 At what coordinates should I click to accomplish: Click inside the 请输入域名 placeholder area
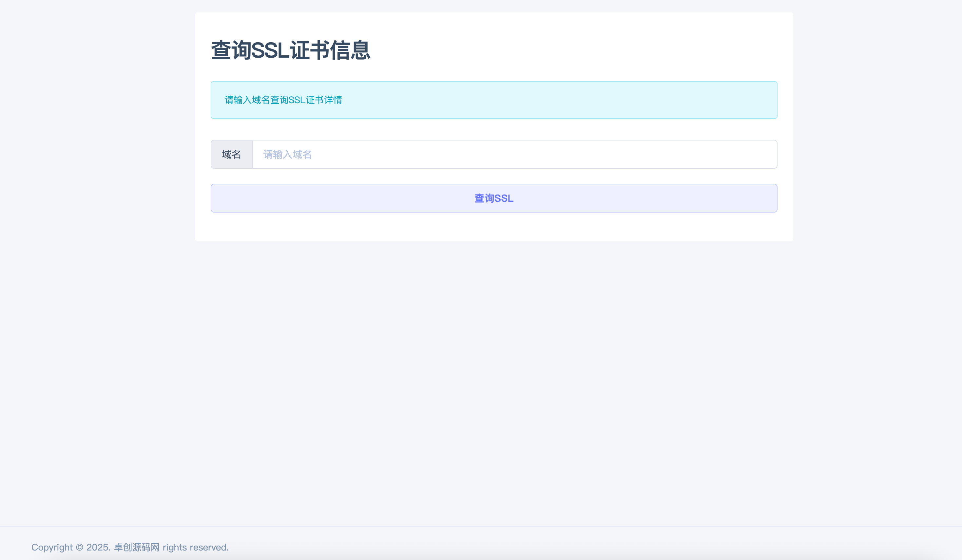pos(286,154)
